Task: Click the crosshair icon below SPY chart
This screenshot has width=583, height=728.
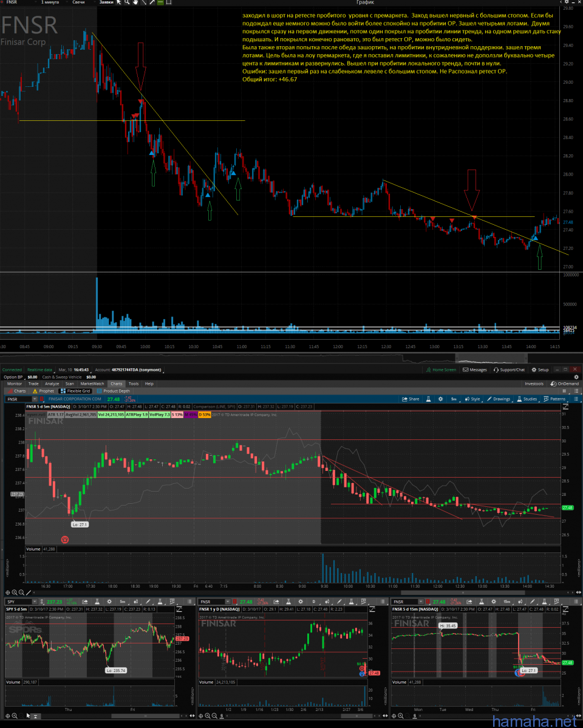Action: (x=7, y=716)
